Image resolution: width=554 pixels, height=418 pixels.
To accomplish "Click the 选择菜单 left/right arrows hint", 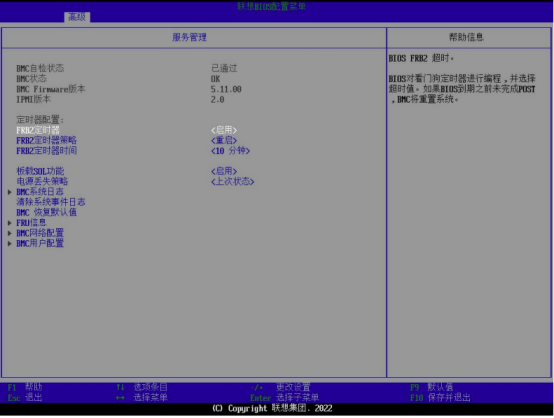I will 142,398.
